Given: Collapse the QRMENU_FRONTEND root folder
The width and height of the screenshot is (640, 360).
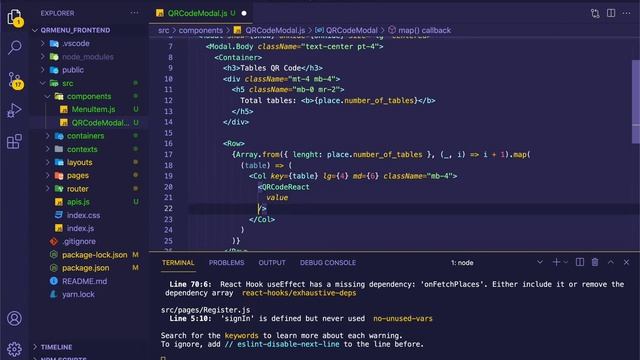Looking at the screenshot, I should (x=35, y=30).
